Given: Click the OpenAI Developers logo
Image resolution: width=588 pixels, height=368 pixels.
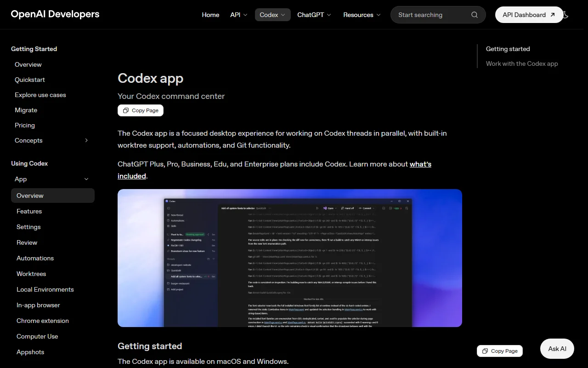Looking at the screenshot, I should (x=55, y=14).
